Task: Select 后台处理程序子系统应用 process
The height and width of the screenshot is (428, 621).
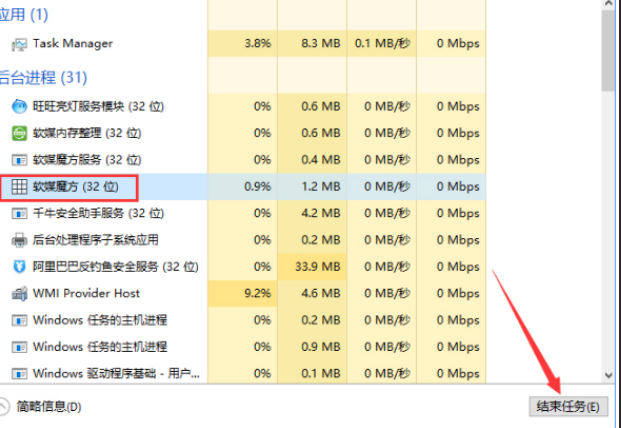Action: coord(243,240)
